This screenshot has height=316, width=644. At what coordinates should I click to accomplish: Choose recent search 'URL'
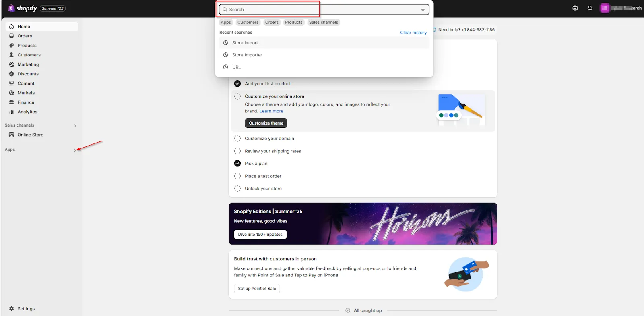pyautogui.click(x=324, y=67)
